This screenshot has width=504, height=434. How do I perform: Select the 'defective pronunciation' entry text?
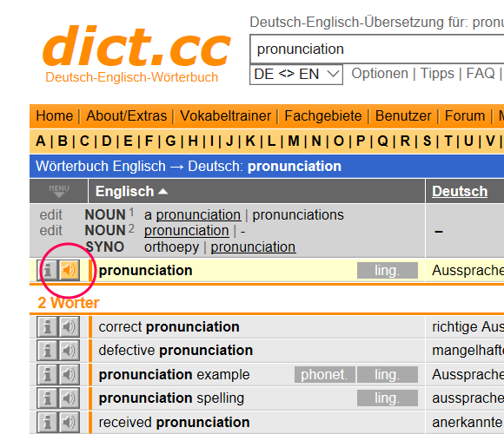click(x=176, y=351)
